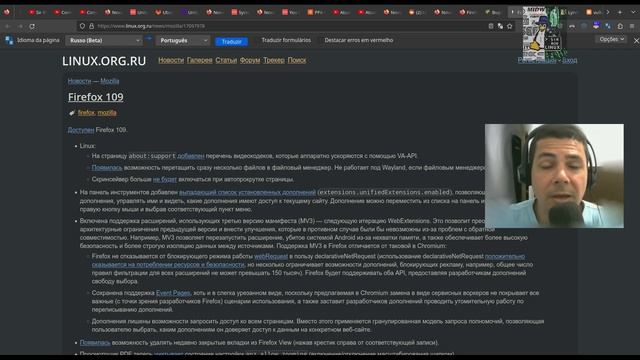
Task: Open the Firefox hamburger application menu
Action: point(632,26)
